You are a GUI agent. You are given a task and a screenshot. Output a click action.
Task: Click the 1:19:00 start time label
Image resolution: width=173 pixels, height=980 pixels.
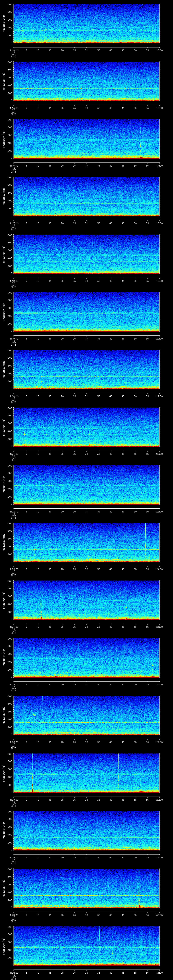point(14,339)
